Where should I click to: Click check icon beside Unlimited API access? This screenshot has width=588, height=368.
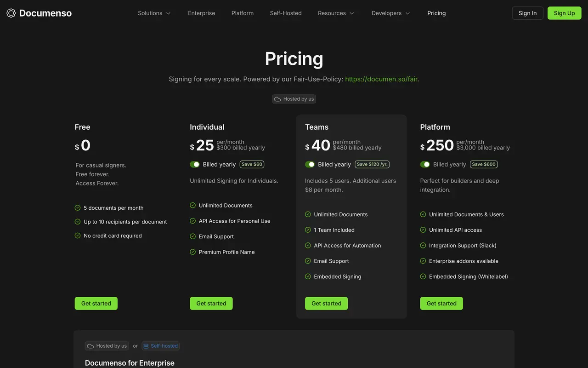(423, 230)
